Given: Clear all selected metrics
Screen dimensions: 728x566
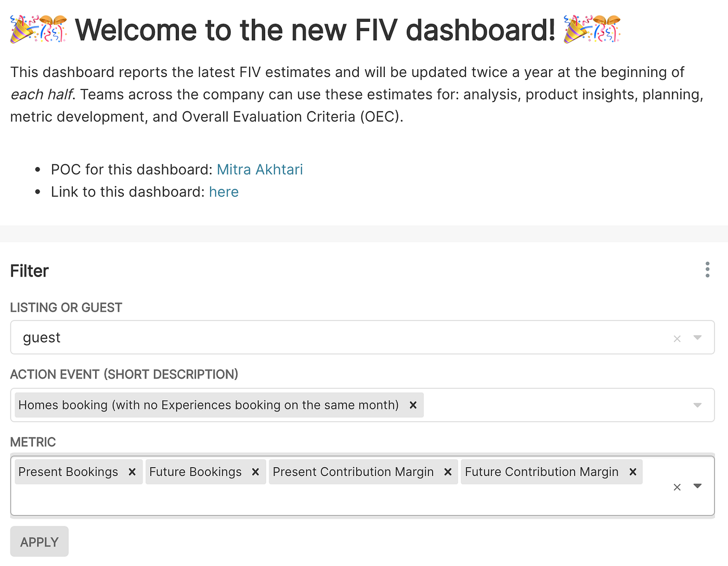Looking at the screenshot, I should coord(677,487).
